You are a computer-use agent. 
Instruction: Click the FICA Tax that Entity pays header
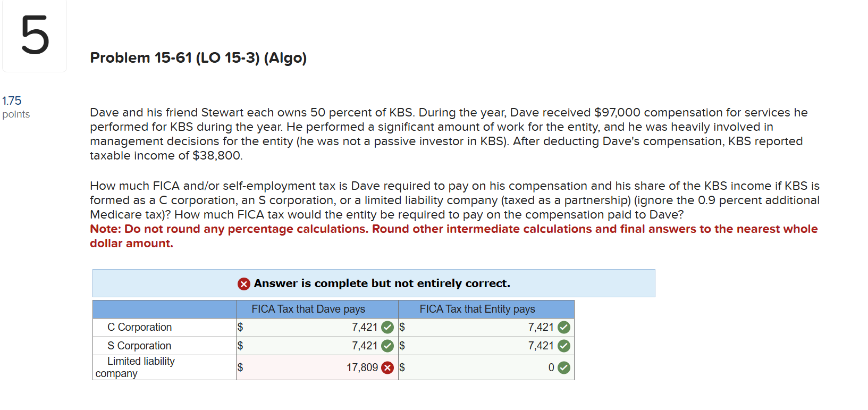477,309
